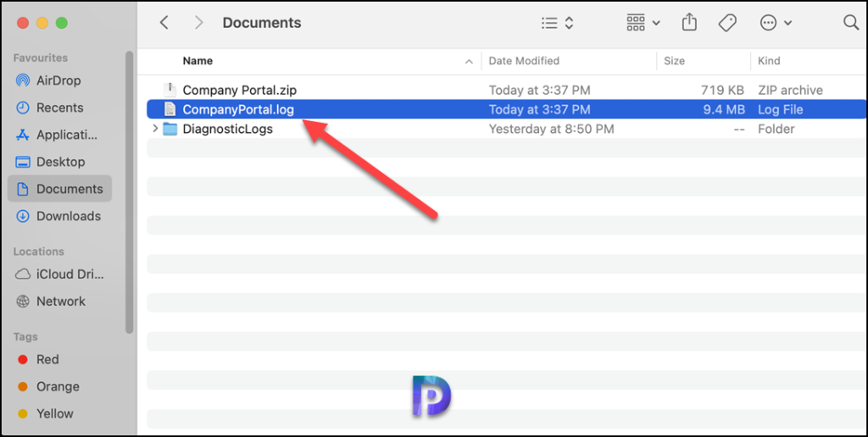The height and width of the screenshot is (437, 868).
Task: Switch the list view style control
Action: click(557, 23)
